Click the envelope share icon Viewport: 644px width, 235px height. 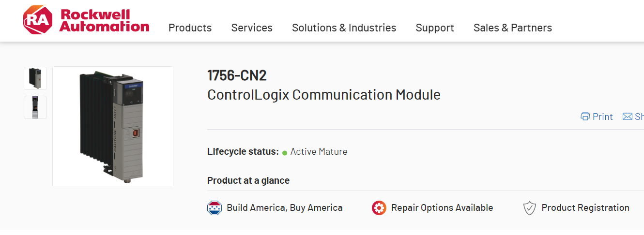[x=628, y=117]
